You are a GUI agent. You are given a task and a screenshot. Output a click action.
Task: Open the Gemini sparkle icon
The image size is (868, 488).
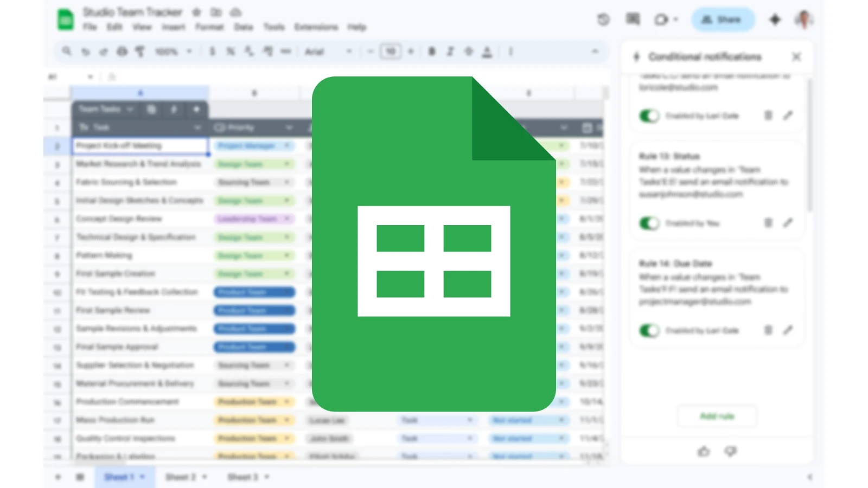(775, 20)
